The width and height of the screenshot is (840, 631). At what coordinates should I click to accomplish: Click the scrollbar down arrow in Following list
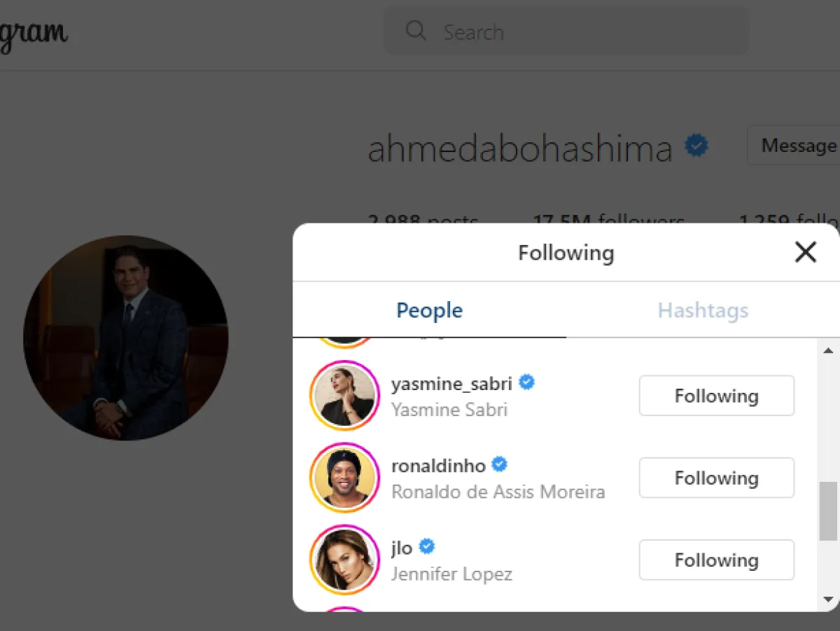tap(828, 599)
